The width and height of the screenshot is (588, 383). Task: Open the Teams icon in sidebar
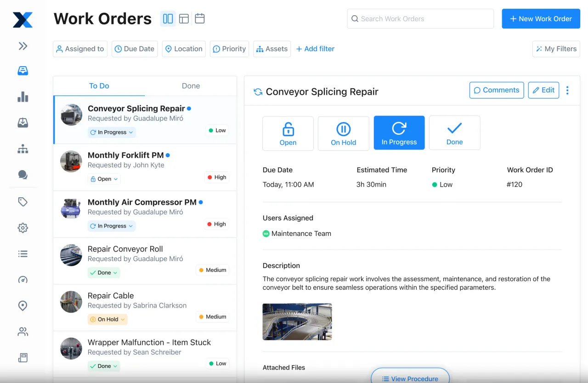[23, 332]
